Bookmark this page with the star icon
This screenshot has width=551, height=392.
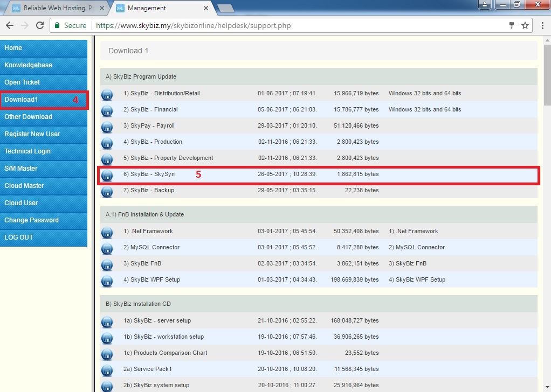coord(525,25)
